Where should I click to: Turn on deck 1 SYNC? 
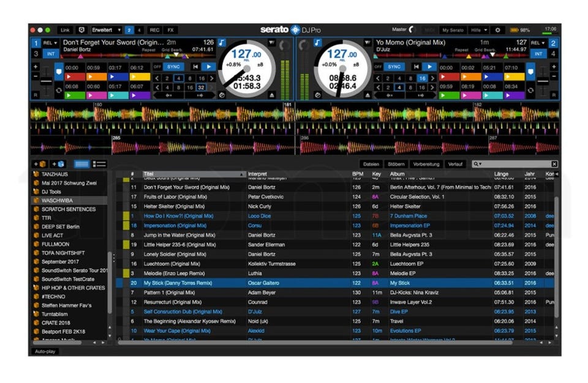pyautogui.click(x=173, y=67)
